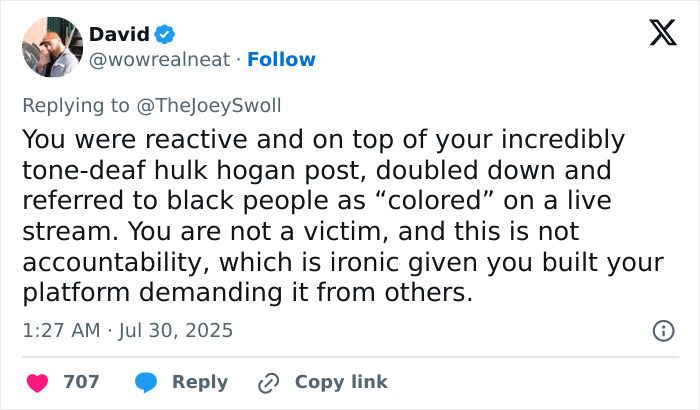Click the 707 likes count

(x=81, y=382)
